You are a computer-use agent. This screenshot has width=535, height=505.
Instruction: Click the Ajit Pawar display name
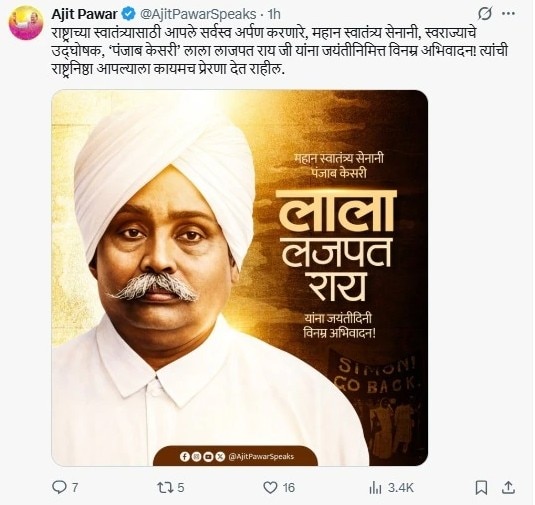[x=84, y=14]
